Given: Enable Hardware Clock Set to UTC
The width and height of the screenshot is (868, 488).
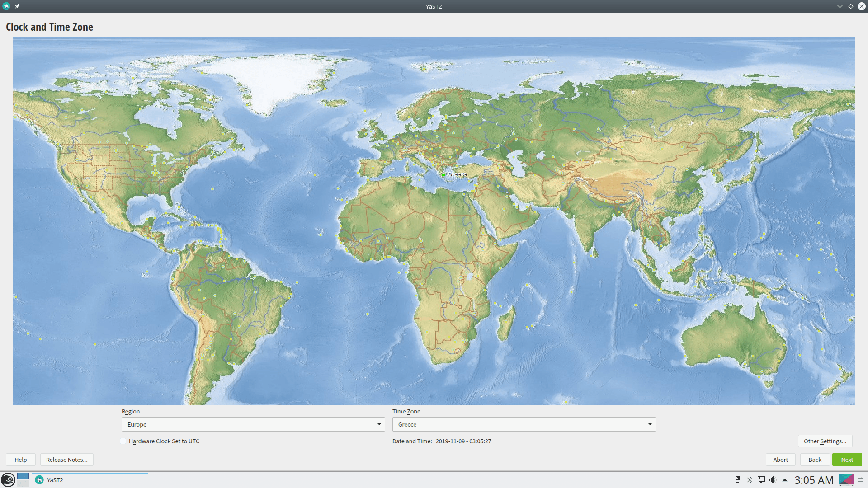Looking at the screenshot, I should tap(123, 441).
